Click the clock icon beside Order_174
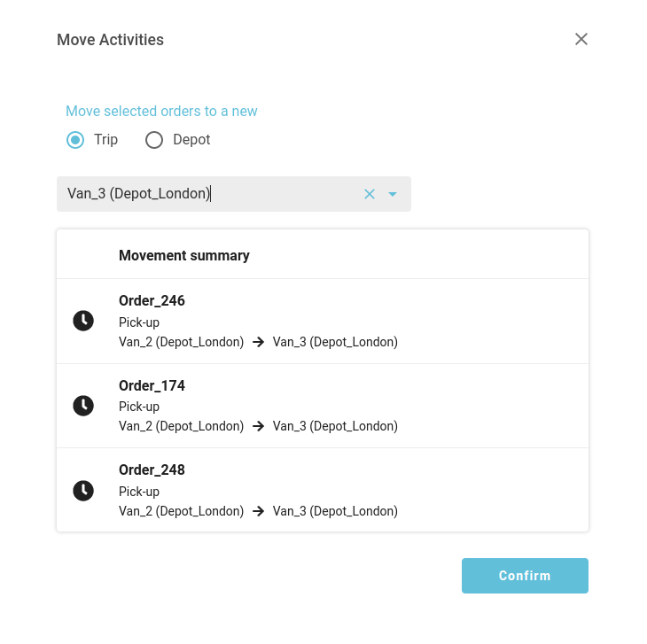647x644 pixels. 83,406
